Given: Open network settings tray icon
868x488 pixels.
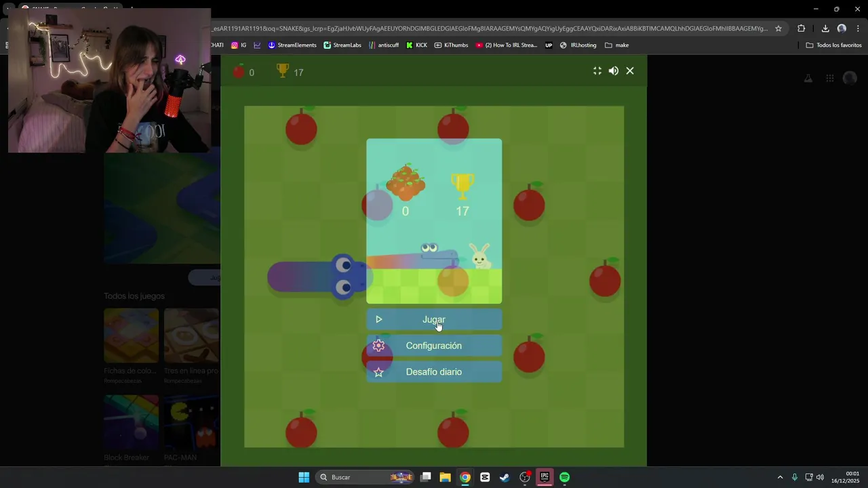Looking at the screenshot, I should point(809,477).
